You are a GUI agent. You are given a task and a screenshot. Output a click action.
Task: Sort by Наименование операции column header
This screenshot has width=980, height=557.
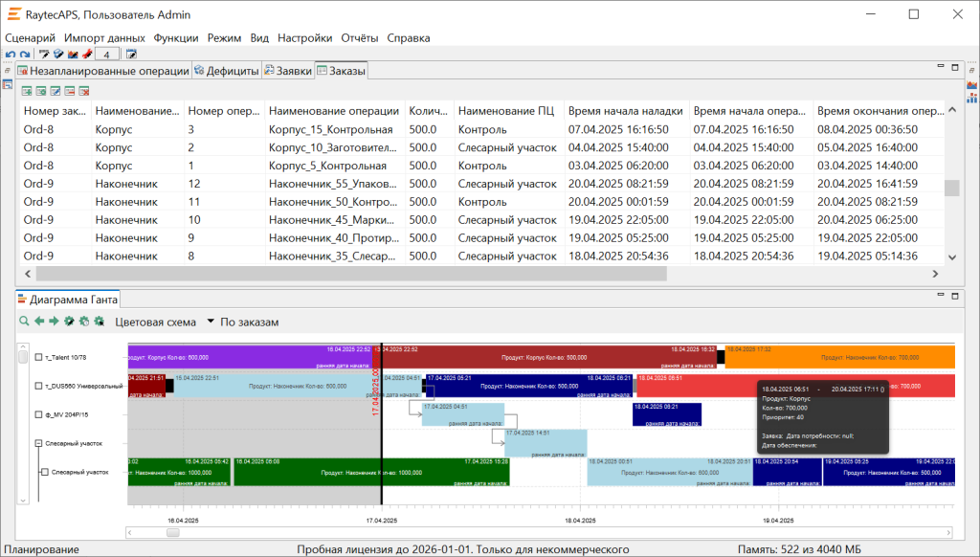pyautogui.click(x=334, y=111)
